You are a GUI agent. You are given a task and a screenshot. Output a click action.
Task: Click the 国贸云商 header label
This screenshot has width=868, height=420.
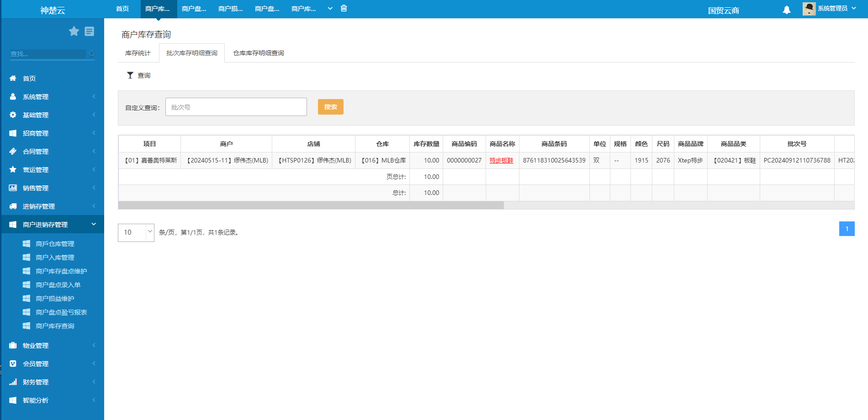(x=724, y=10)
